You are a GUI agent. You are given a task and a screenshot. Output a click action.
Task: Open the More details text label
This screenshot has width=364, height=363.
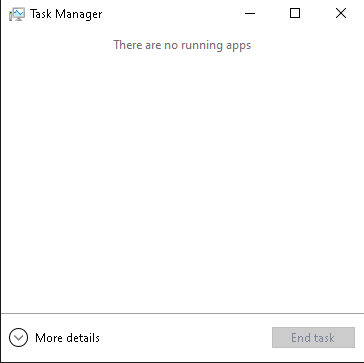click(x=67, y=338)
